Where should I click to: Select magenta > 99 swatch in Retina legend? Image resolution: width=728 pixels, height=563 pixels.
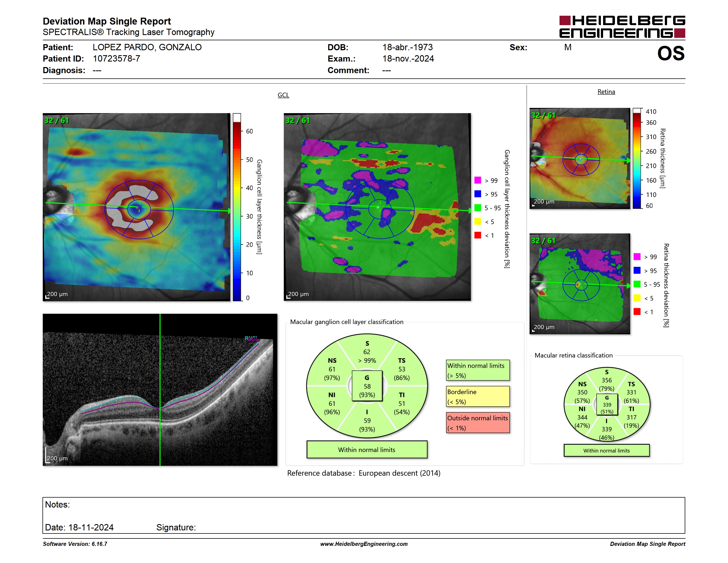tap(637, 257)
